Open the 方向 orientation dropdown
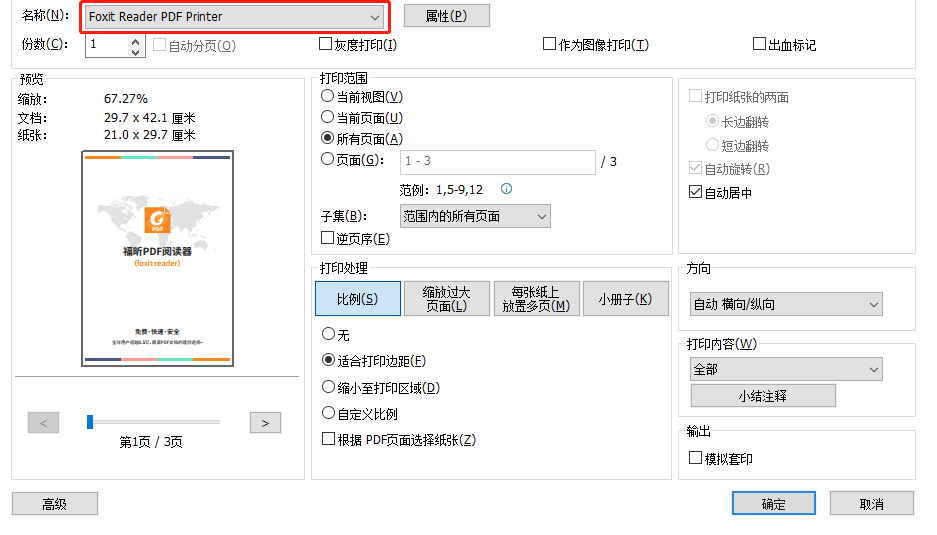The height and width of the screenshot is (535, 937). tap(873, 304)
